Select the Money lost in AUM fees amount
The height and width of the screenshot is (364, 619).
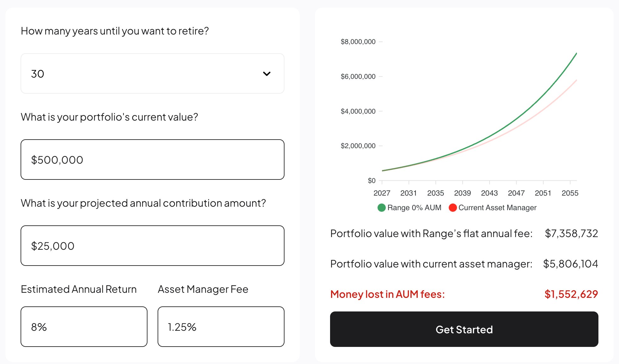coord(571,294)
